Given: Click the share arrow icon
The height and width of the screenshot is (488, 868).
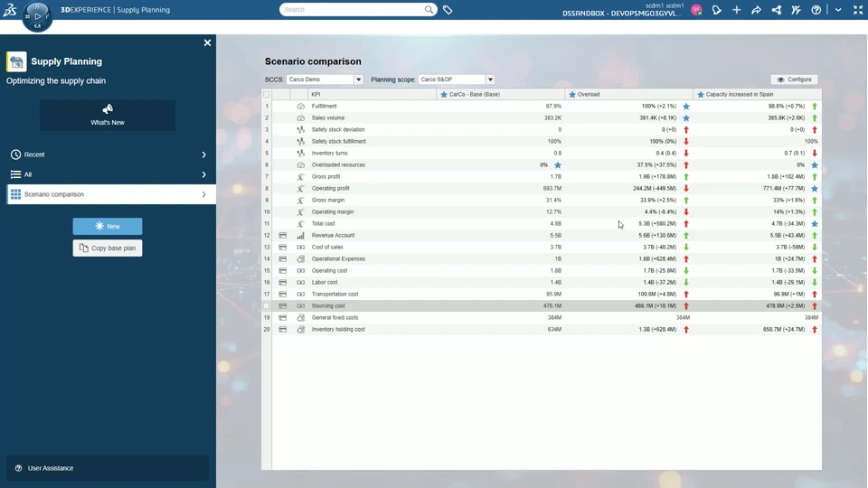Looking at the screenshot, I should pyautogui.click(x=756, y=10).
